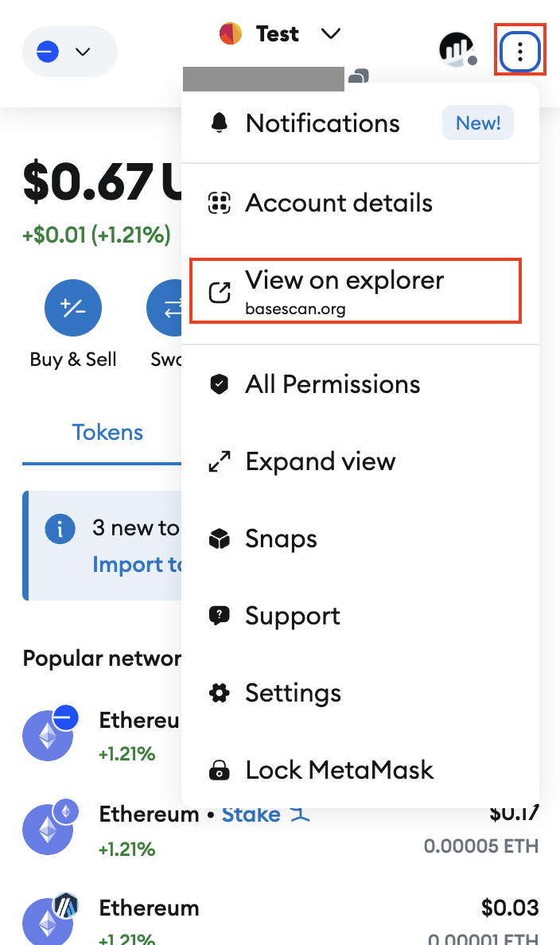Click Expand view
Screen dimensions: 560x945
coord(321,461)
